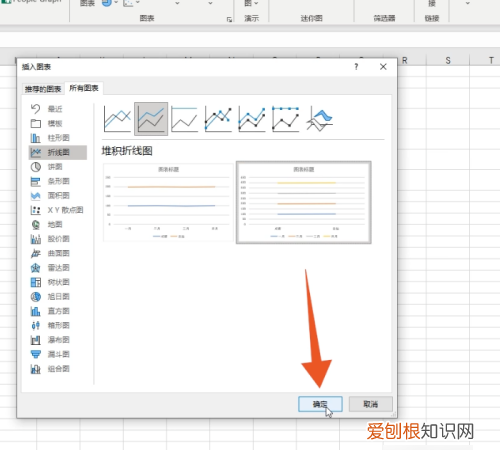Close the 插入图表 dialog

tap(383, 67)
